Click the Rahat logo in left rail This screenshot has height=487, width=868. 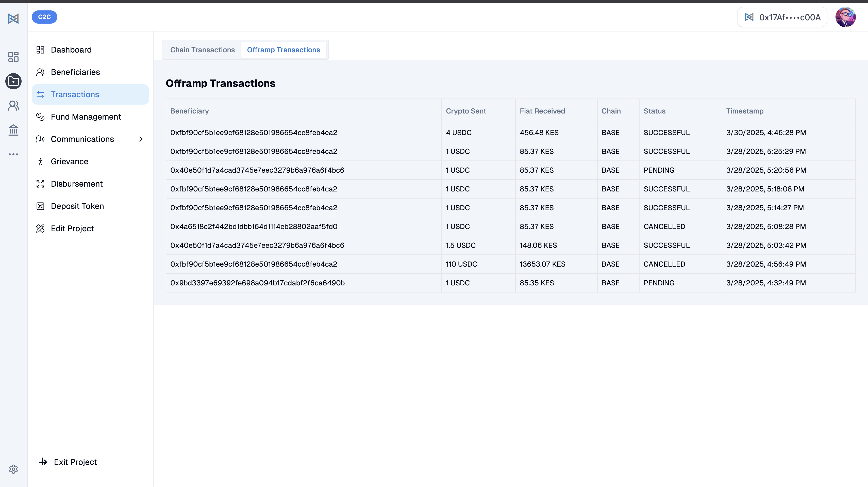click(x=13, y=19)
